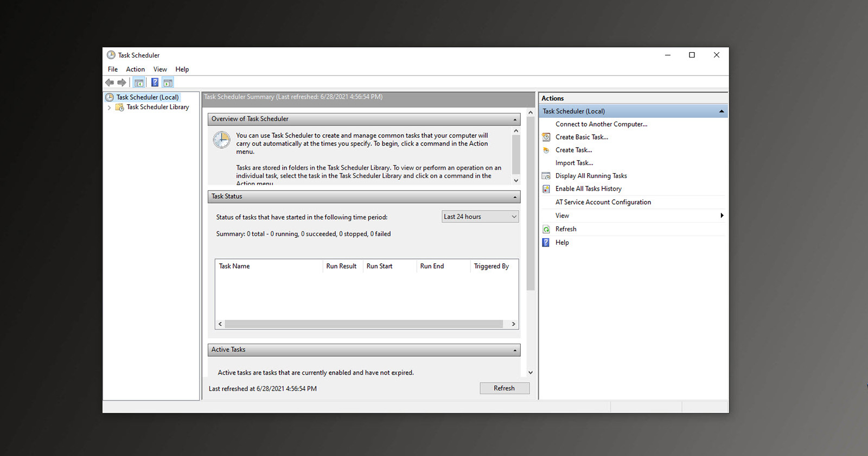The width and height of the screenshot is (868, 456).
Task: Open the Help menu in menu bar
Action: 182,69
